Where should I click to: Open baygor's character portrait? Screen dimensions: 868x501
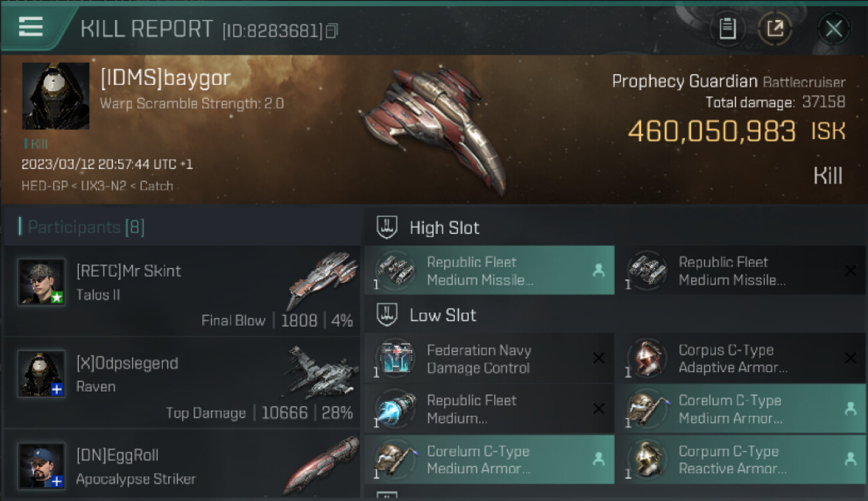pos(56,96)
